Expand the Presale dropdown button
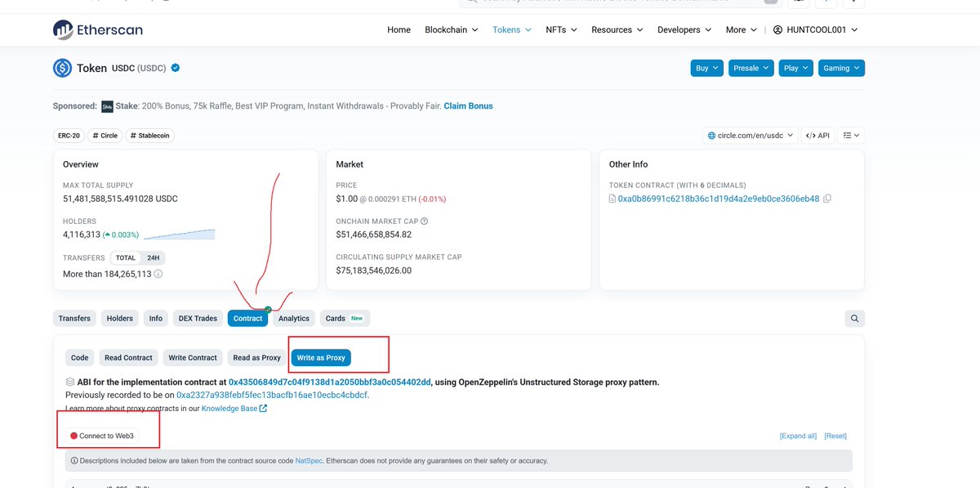This screenshot has width=980, height=488. click(751, 68)
